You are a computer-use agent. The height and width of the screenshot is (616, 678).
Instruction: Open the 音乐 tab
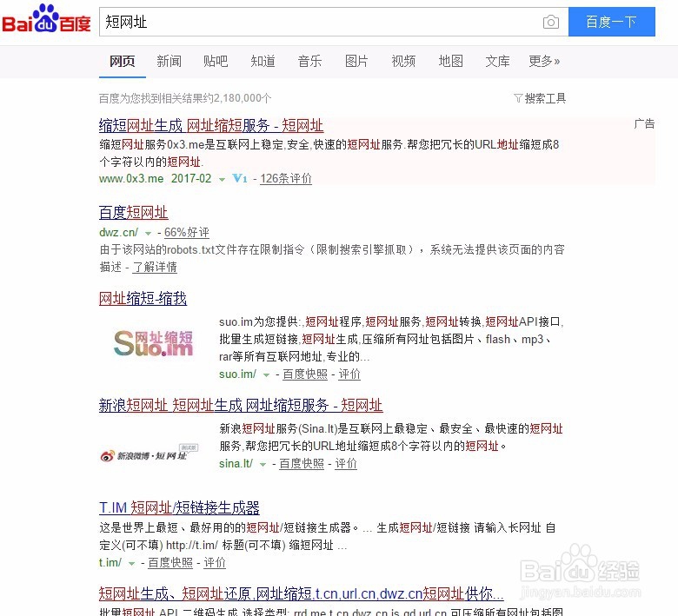point(309,62)
